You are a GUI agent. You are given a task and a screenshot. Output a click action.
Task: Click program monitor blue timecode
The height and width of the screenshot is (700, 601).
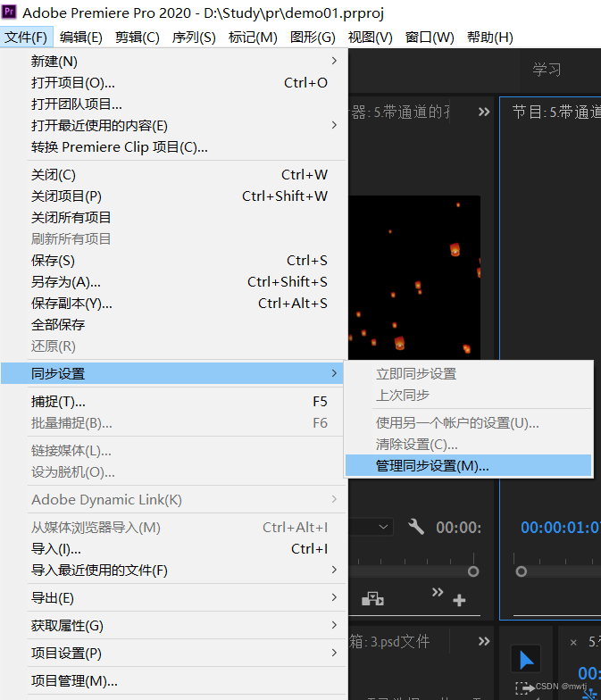tap(561, 528)
